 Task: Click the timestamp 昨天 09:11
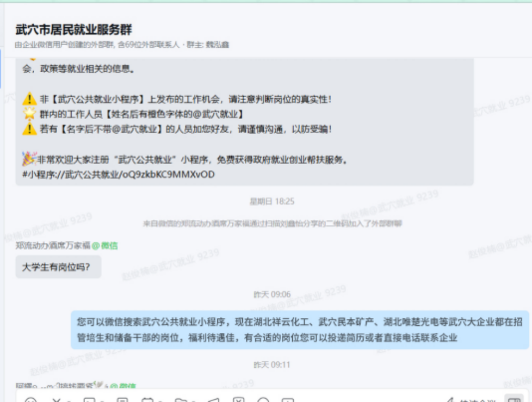(x=272, y=365)
